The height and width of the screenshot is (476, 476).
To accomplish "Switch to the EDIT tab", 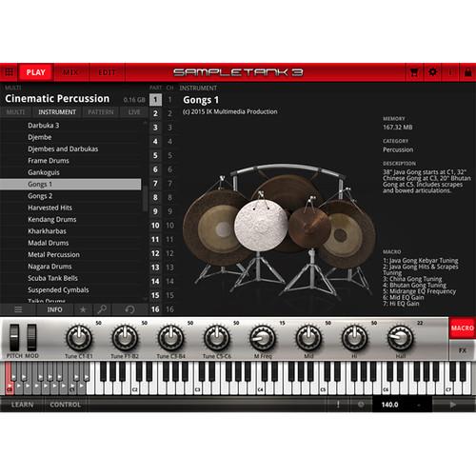I will pyautogui.click(x=107, y=72).
